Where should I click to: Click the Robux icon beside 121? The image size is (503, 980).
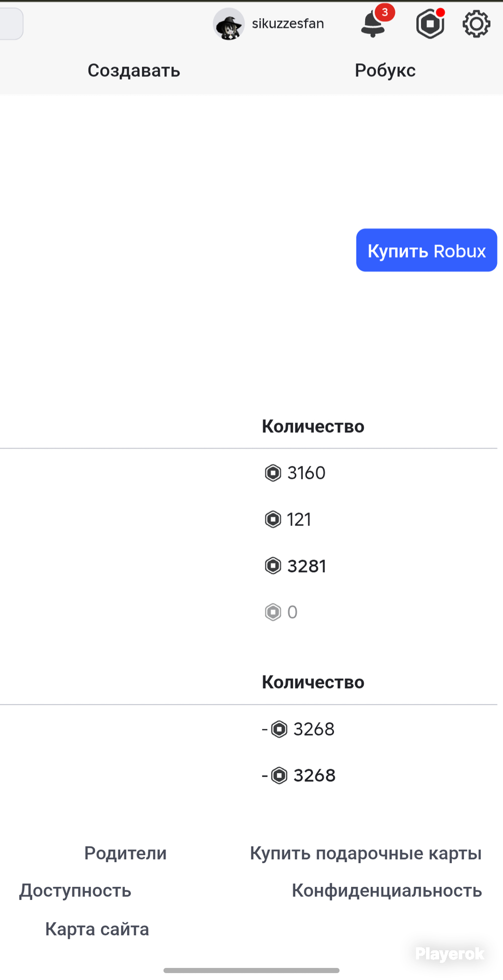coord(273,519)
